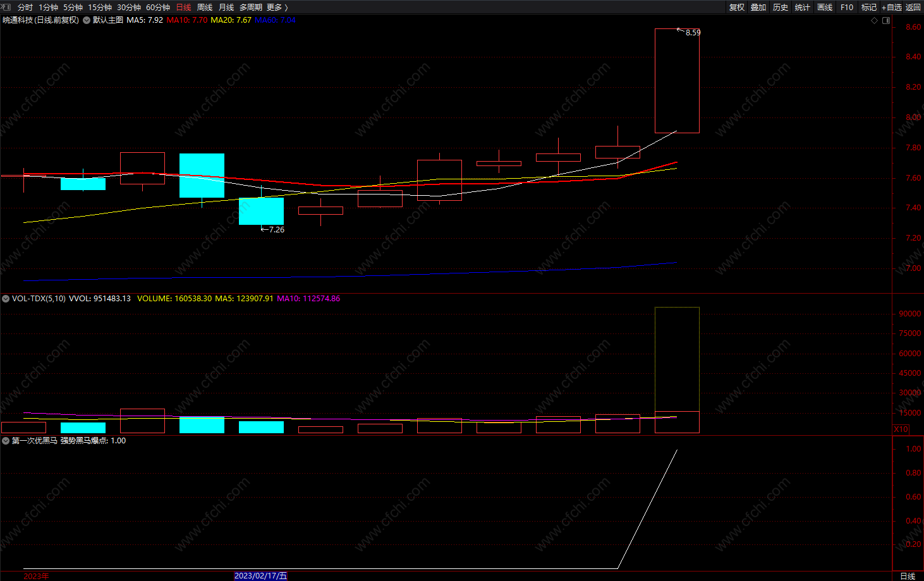The image size is (924, 581).
Task: Select the 60分钟 period tab
Action: point(158,7)
